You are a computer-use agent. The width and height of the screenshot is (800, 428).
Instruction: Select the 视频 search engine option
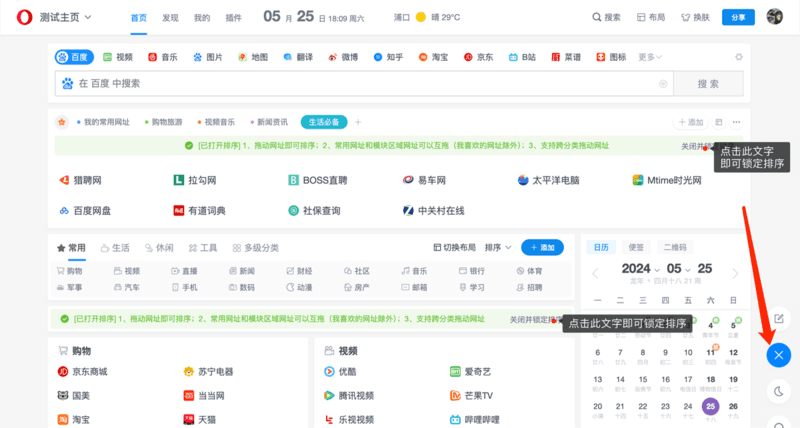click(x=117, y=57)
